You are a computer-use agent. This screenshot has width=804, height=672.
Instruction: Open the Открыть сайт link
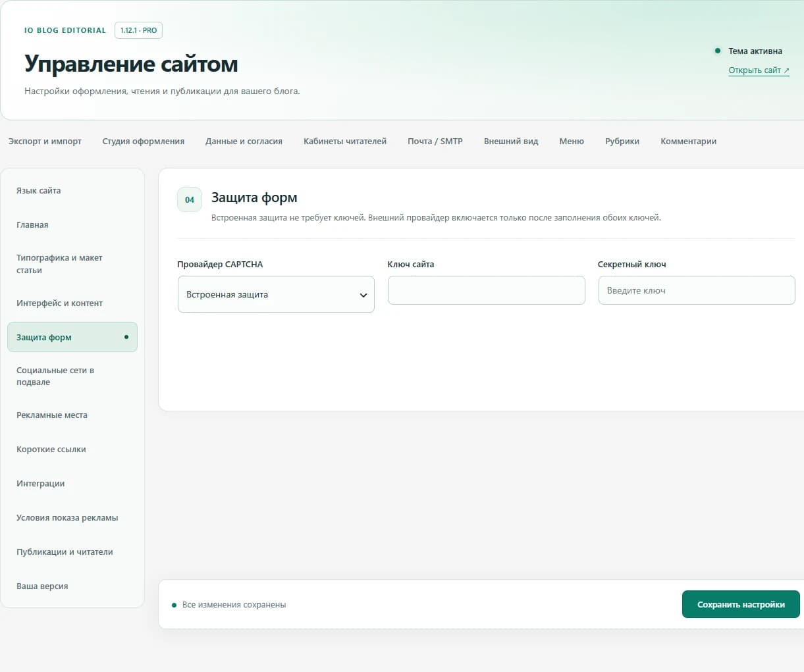[759, 70]
